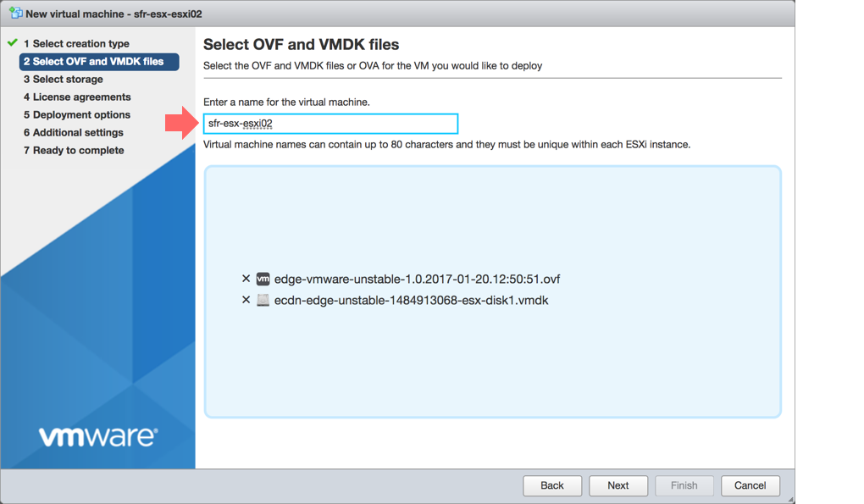
Task: Click the new virtual machine title bar icon
Action: coord(15,13)
